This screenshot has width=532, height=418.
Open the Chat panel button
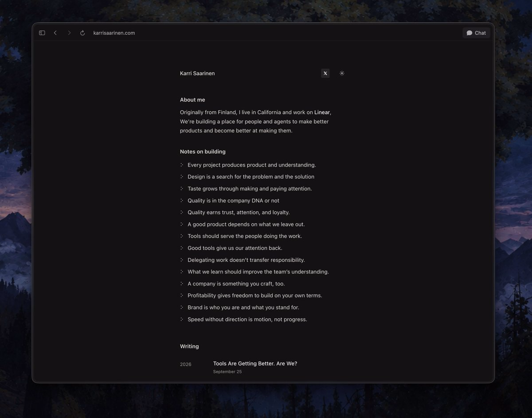pos(476,33)
